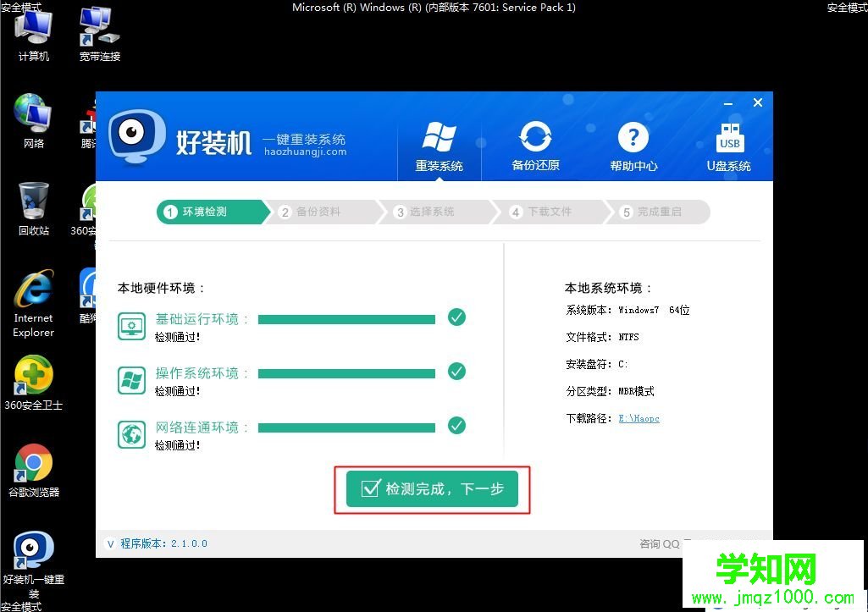Click 检测完成，下一步 button

click(x=433, y=489)
